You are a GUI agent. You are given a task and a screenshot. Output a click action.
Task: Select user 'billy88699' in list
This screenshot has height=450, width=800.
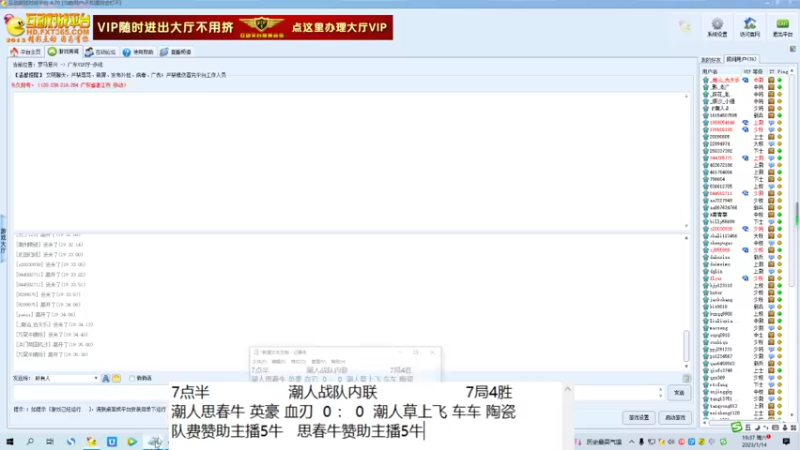pyautogui.click(x=722, y=222)
